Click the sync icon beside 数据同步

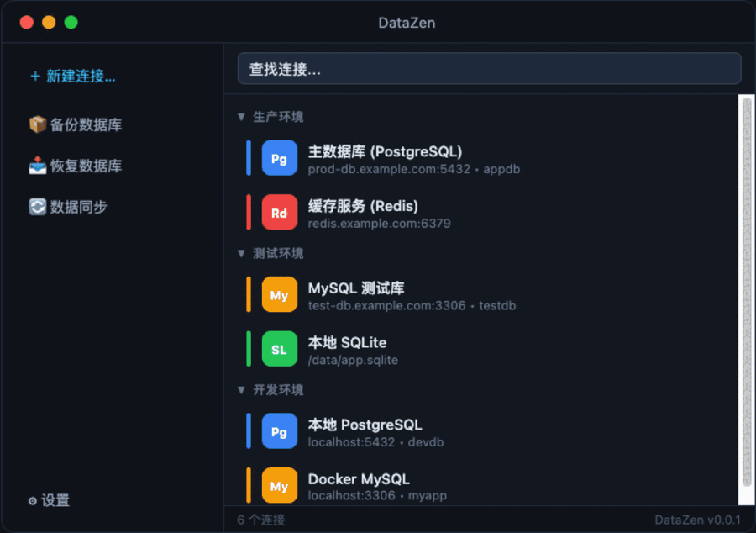coord(38,207)
